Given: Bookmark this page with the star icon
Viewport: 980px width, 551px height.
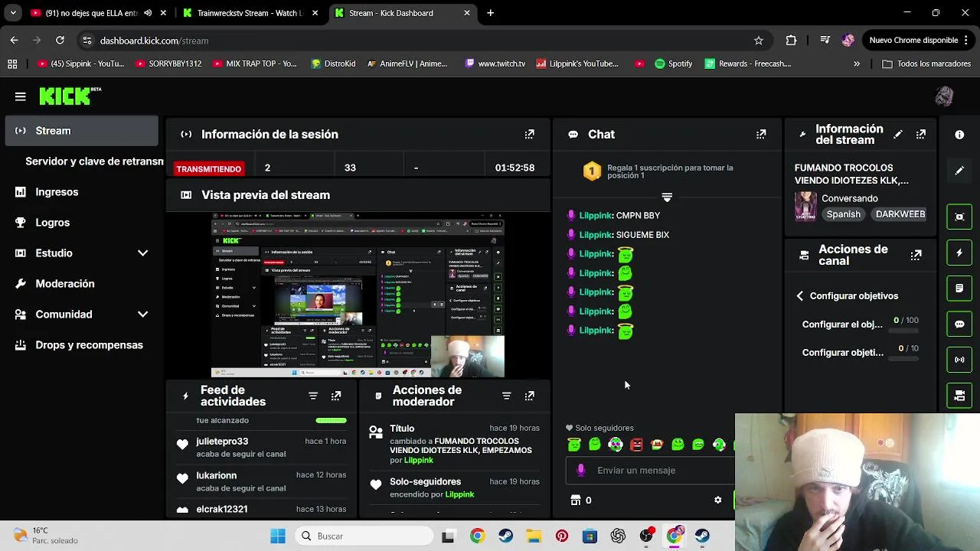Looking at the screenshot, I should tap(758, 41).
